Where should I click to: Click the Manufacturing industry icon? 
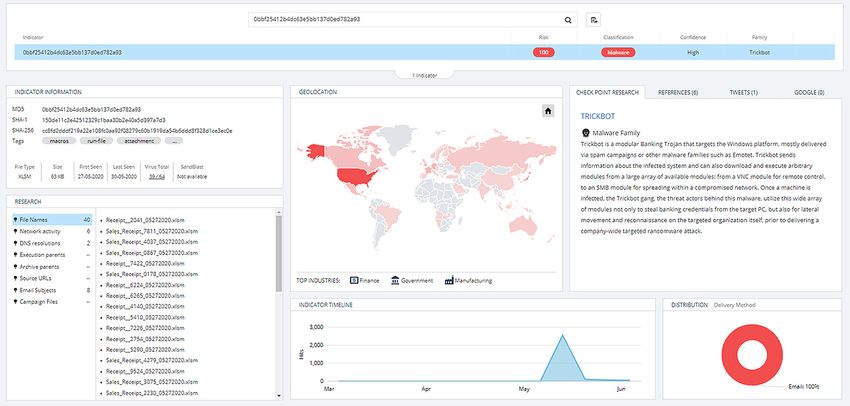point(449,280)
